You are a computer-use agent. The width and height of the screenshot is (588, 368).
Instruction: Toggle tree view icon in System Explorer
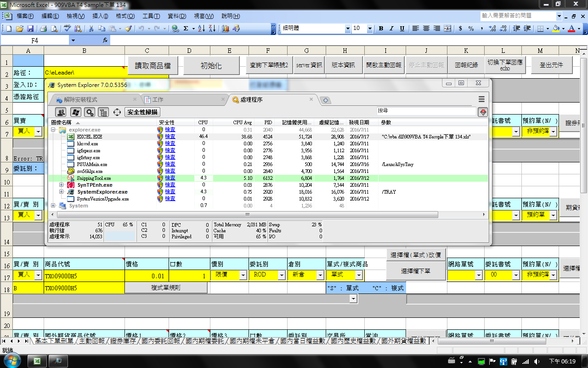103,112
